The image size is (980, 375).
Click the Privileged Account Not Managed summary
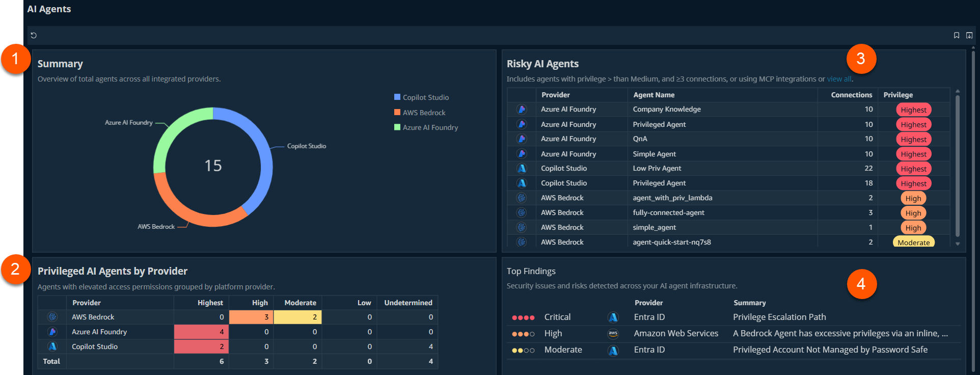click(830, 350)
